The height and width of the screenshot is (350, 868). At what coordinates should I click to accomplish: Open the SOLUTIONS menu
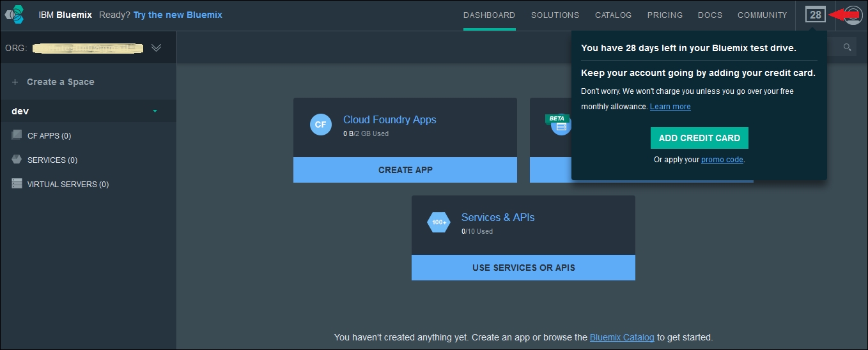555,15
